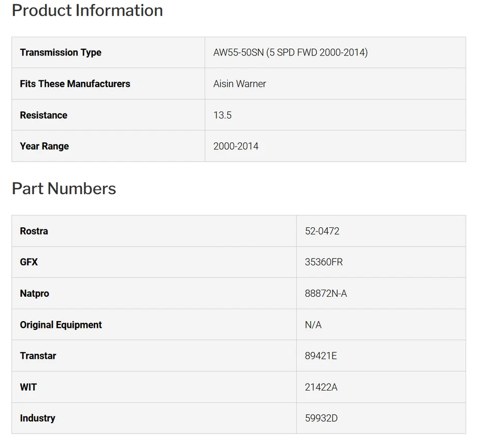The width and height of the screenshot is (497, 448).
Task: Select the Year Range label cell
Action: tap(45, 146)
